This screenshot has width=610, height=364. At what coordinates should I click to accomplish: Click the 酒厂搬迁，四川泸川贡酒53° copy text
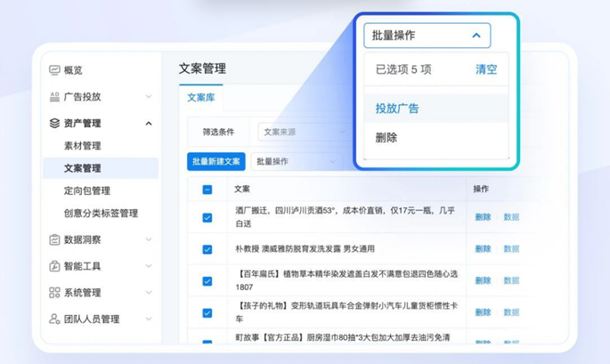point(345,217)
